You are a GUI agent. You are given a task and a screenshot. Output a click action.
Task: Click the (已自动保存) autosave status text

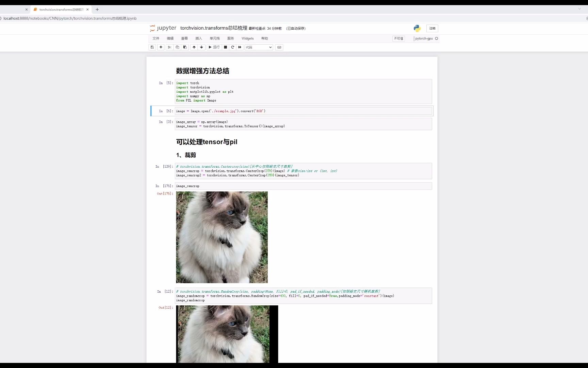(x=296, y=29)
